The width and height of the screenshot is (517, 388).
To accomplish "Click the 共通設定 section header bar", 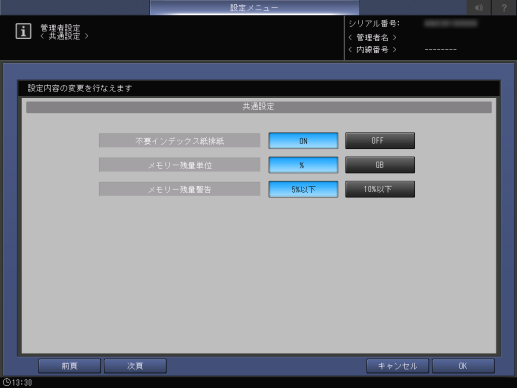I will (x=259, y=107).
